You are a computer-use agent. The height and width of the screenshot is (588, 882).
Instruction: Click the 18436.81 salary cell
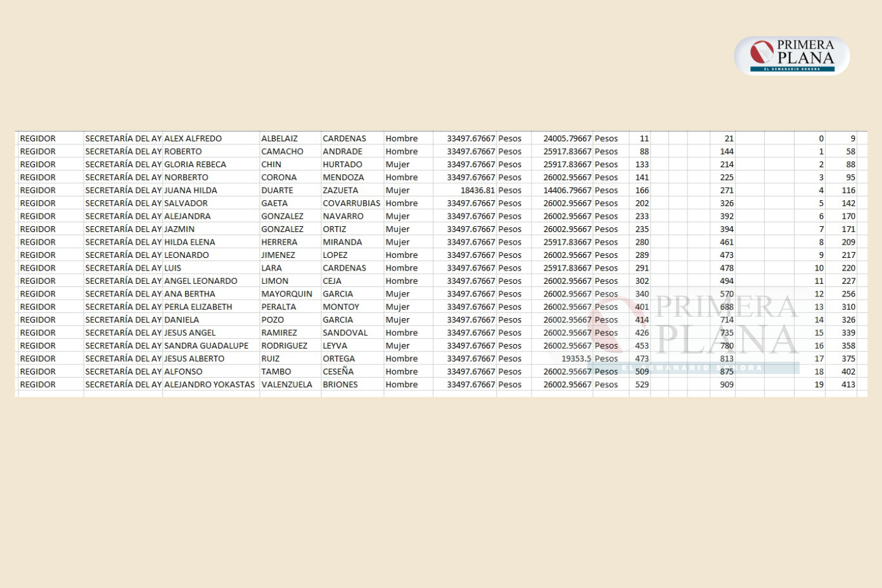coord(477,190)
